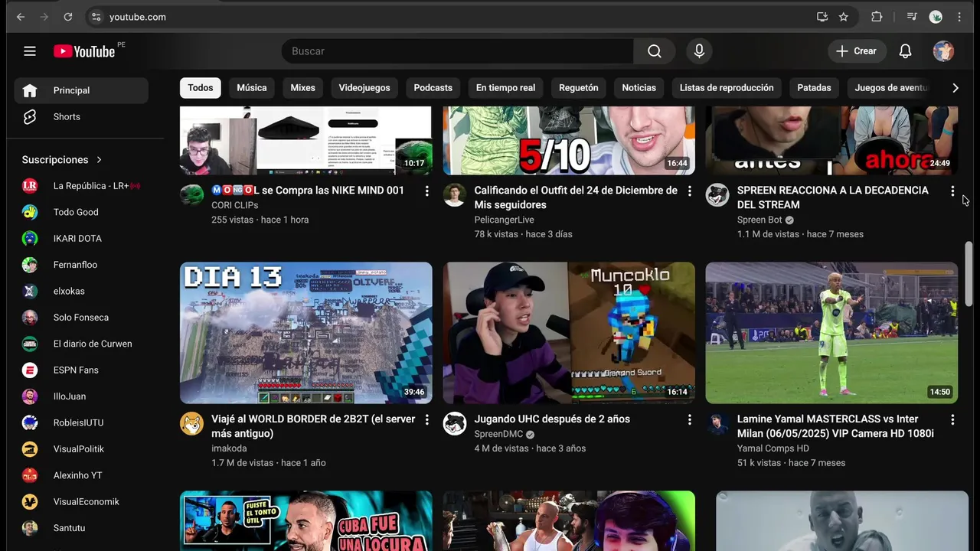Play the CUBA FUE UNA LOCURA thumbnail

pos(306,521)
